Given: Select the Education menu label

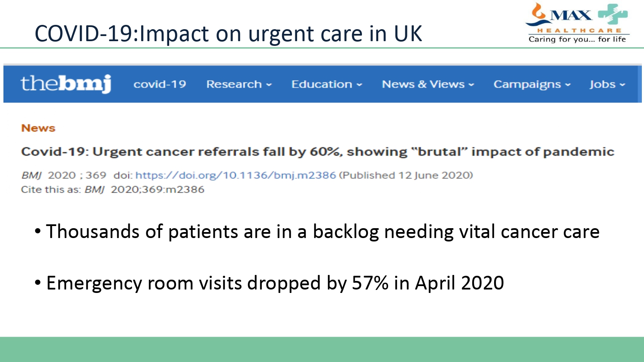Looking at the screenshot, I should (322, 84).
